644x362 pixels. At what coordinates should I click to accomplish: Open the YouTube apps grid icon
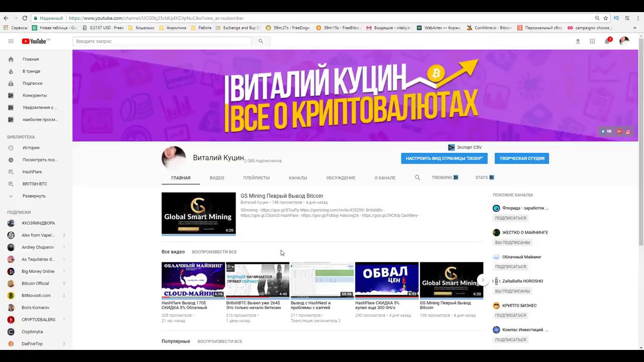coord(592,41)
